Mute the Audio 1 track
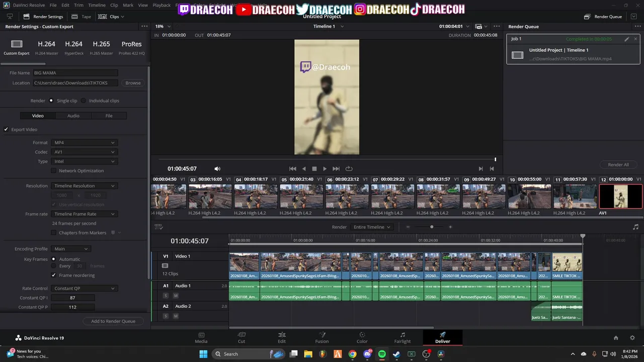The width and height of the screenshot is (644, 362). 176,296
